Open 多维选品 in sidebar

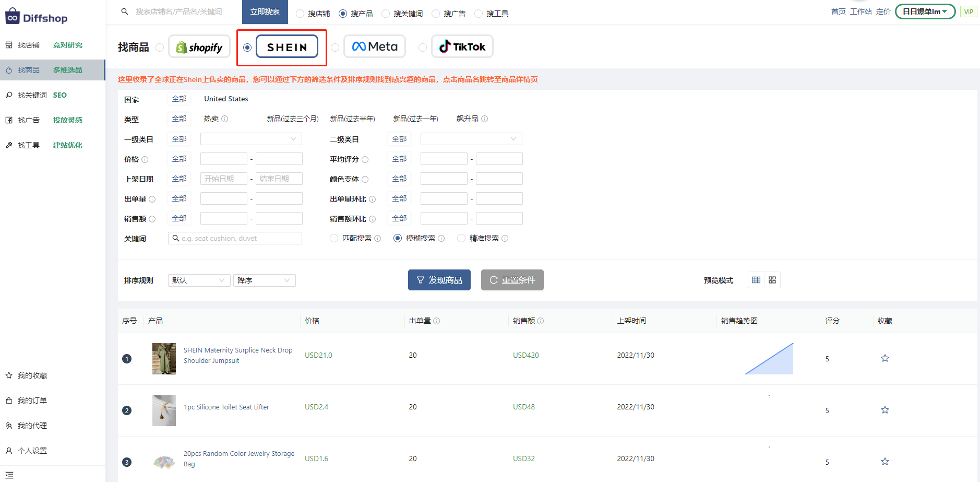tap(68, 70)
